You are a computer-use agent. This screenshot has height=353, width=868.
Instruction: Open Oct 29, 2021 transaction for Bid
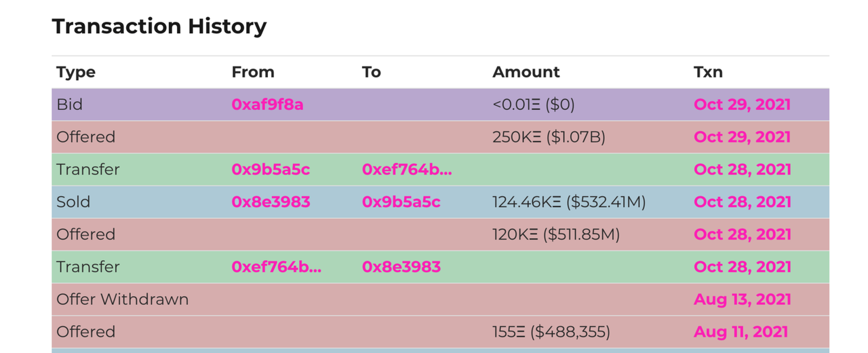742,105
